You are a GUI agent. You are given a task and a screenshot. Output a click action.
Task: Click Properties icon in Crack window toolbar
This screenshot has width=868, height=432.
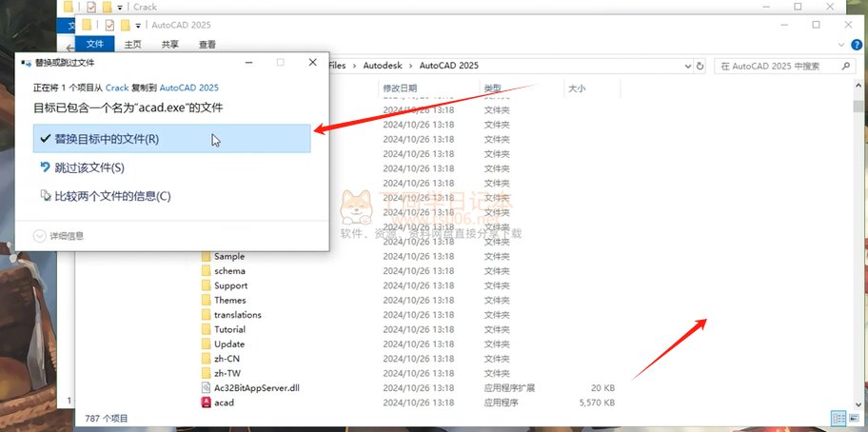(x=90, y=8)
